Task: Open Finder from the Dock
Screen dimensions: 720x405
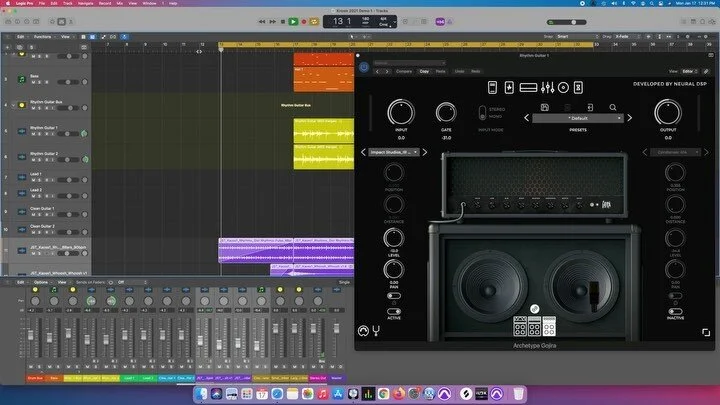Action: point(201,394)
